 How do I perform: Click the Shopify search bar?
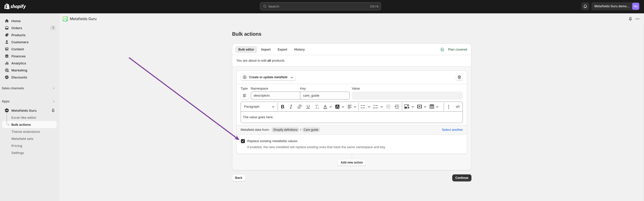(x=320, y=6)
